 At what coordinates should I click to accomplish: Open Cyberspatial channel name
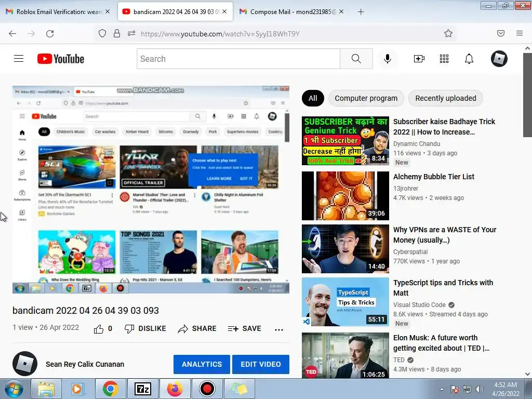(410, 252)
